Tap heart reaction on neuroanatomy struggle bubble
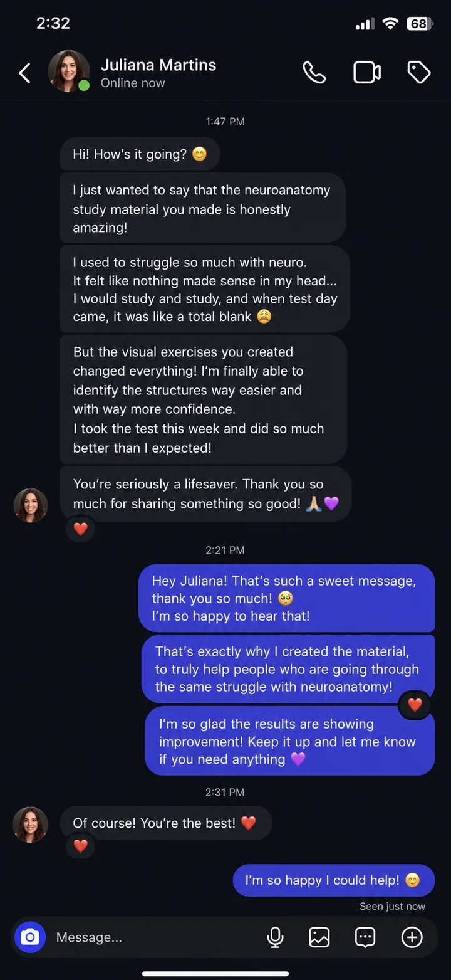Viewport: 451px width, 980px height. [415, 705]
